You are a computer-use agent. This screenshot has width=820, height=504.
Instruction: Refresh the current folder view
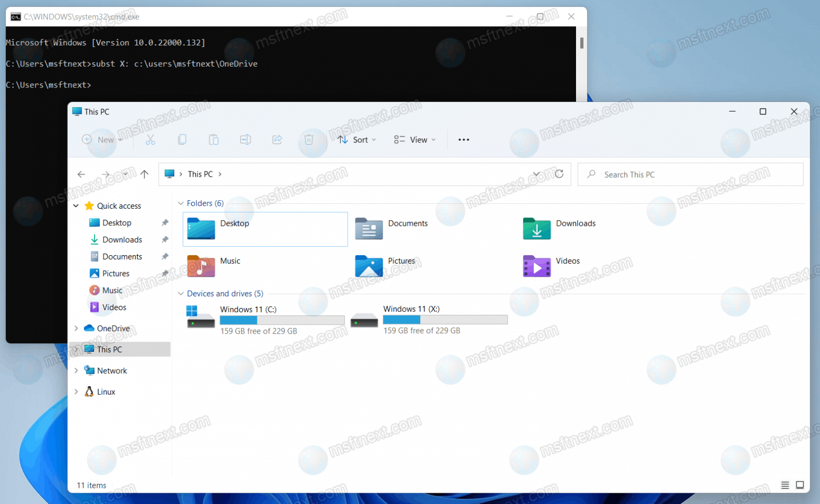[559, 174]
